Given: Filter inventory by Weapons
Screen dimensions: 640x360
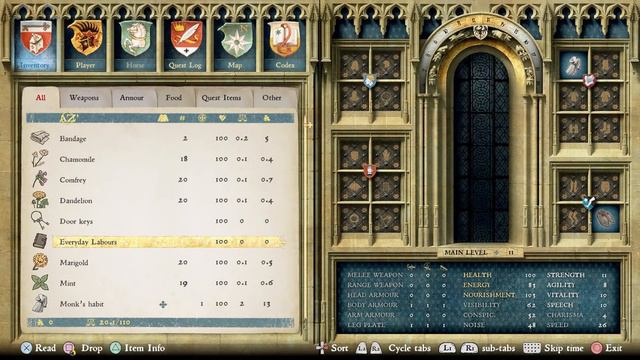Looking at the screenshot, I should coord(84,98).
